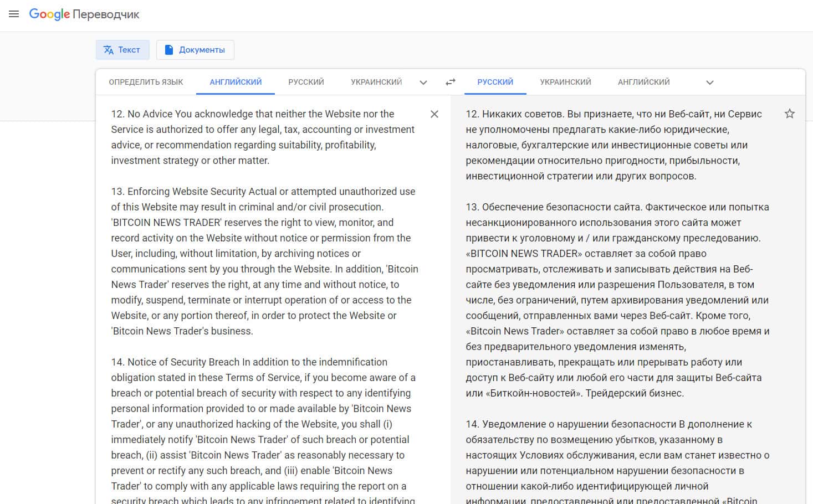Click the text '12. Никаких советов'
The width and height of the screenshot is (813, 504).
click(514, 114)
